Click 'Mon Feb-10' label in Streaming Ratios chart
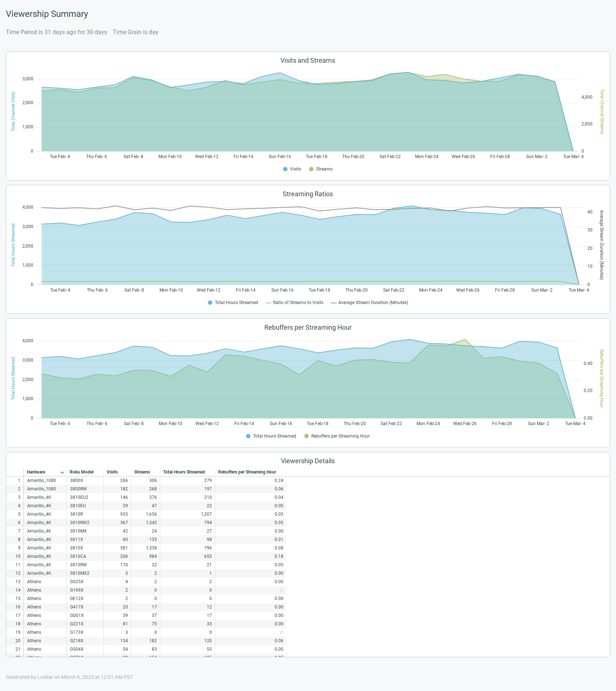 pyautogui.click(x=171, y=290)
